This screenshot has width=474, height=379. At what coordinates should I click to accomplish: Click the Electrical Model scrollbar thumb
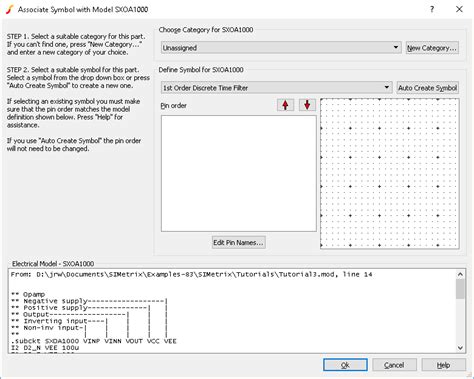[460, 289]
